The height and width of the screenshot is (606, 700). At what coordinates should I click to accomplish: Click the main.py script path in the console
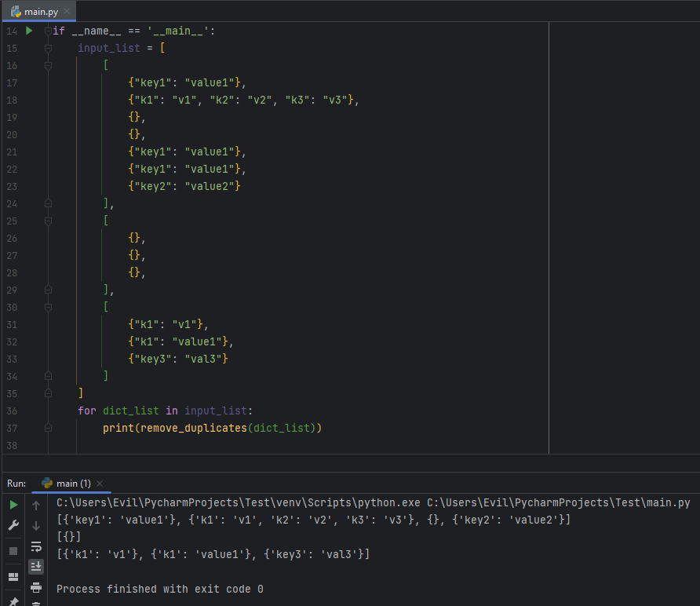pos(559,503)
